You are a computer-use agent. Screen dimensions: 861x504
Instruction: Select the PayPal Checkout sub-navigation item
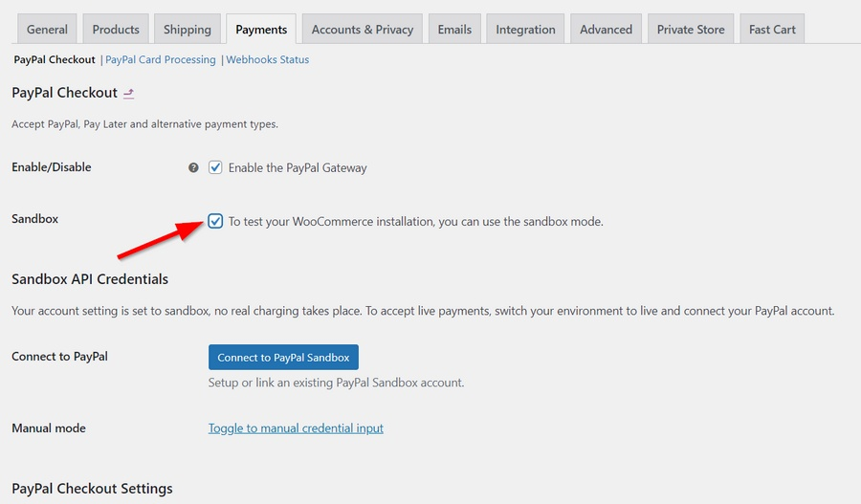tap(55, 60)
